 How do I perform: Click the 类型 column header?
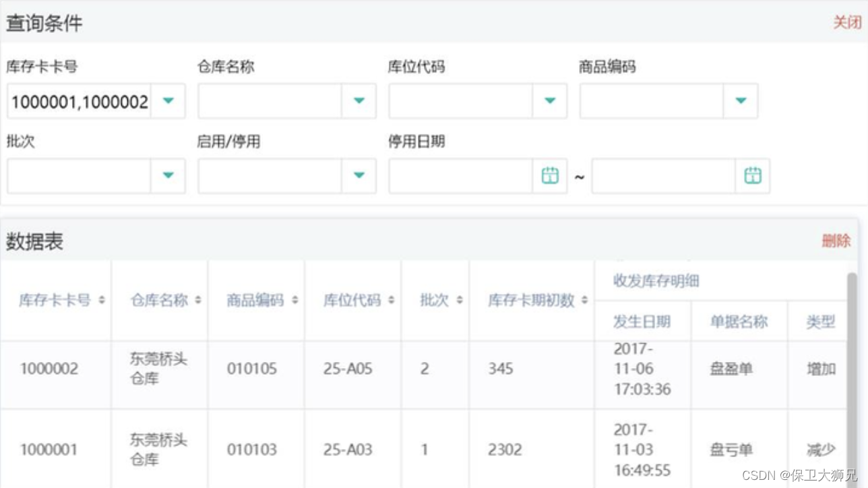[821, 322]
